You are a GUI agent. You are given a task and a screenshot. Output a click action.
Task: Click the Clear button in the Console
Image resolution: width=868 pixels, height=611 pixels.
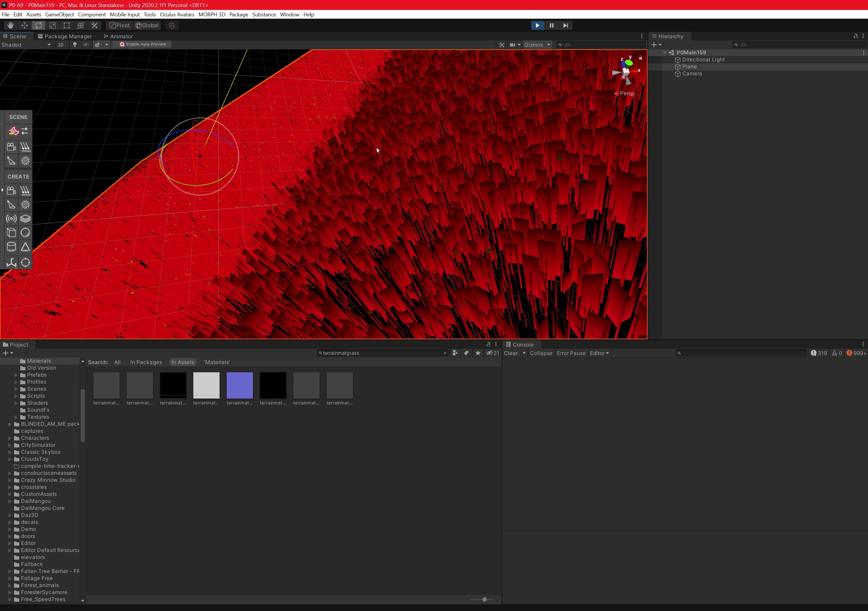click(511, 353)
